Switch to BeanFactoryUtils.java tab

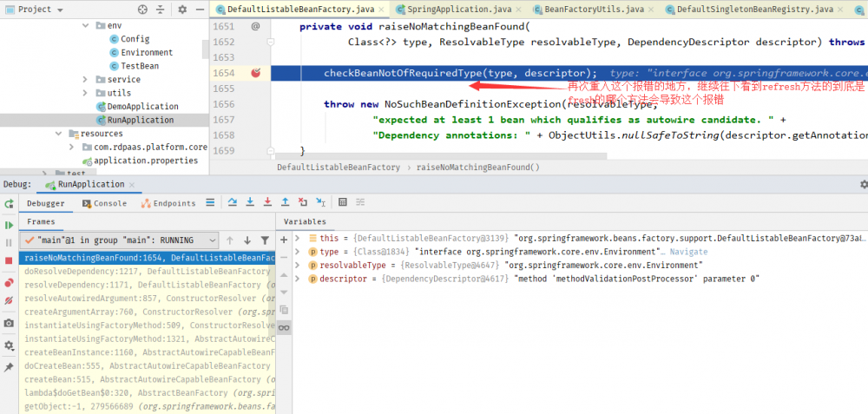click(x=595, y=10)
